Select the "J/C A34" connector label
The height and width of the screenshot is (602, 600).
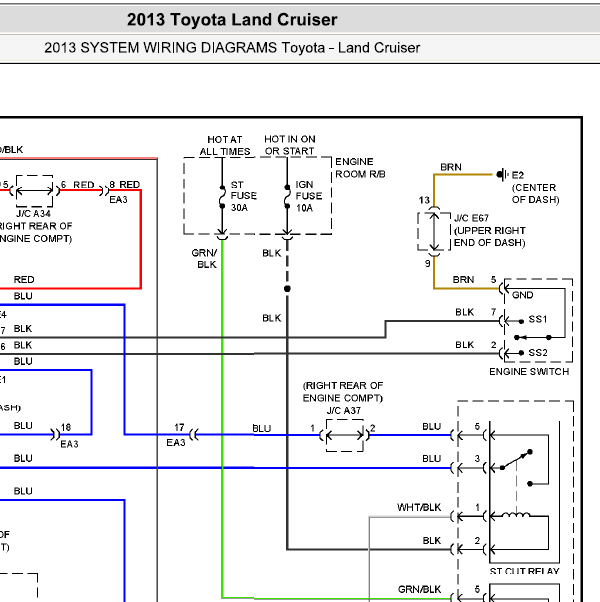33,213
